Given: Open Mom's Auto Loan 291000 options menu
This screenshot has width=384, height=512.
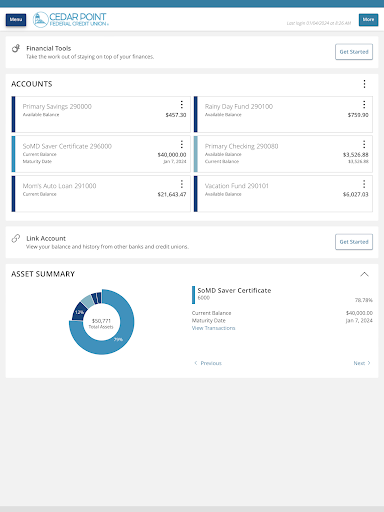Looking at the screenshot, I should click(182, 184).
